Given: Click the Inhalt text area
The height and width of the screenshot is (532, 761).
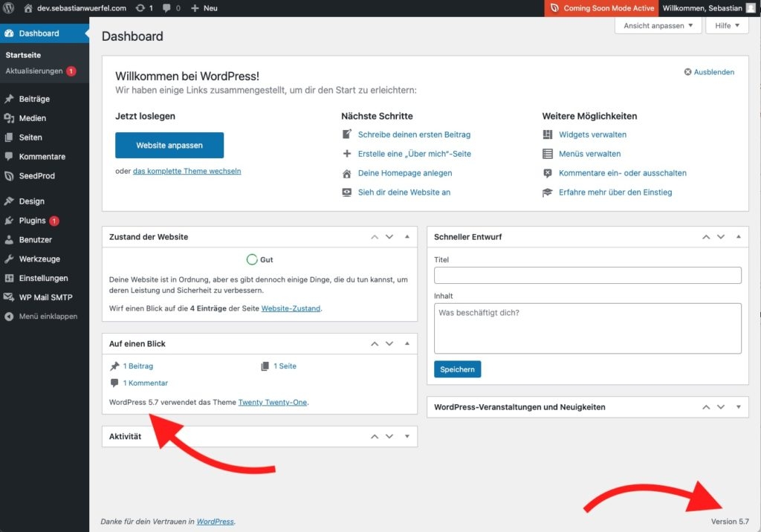Looking at the screenshot, I should coord(588,328).
